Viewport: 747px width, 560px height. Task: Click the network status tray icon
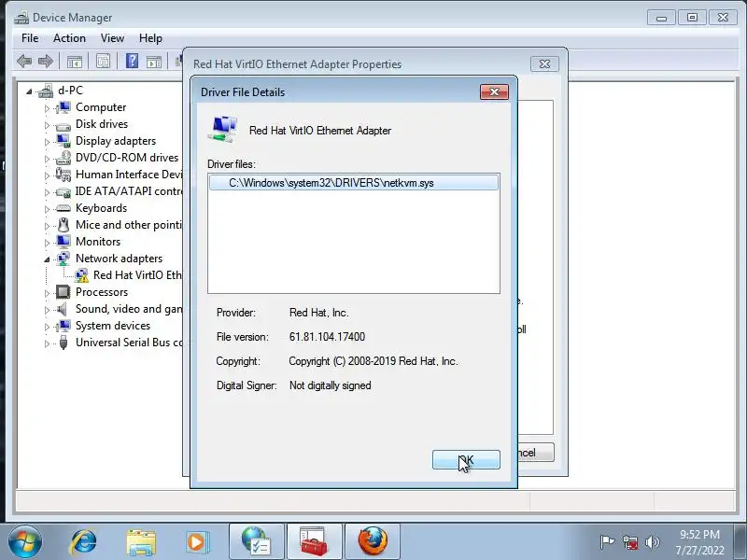pyautogui.click(x=629, y=542)
